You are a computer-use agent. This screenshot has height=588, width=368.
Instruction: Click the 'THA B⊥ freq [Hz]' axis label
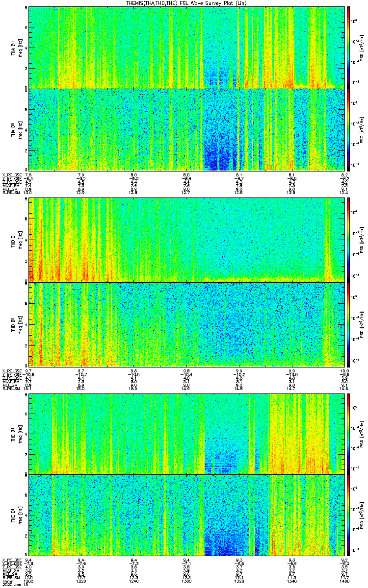point(16,48)
